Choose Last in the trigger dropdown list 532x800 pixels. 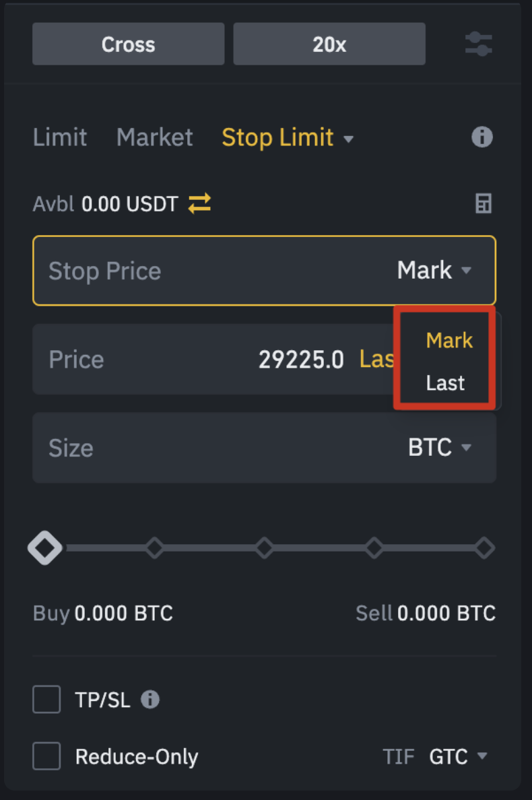(x=445, y=383)
